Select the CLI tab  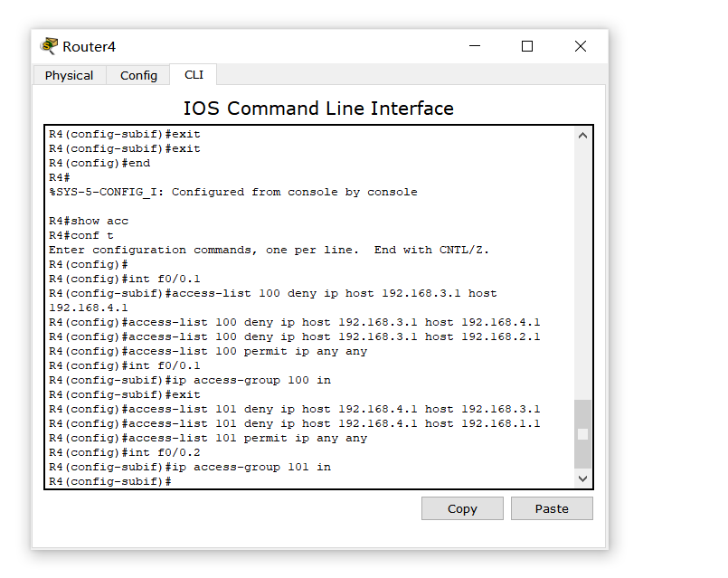194,75
